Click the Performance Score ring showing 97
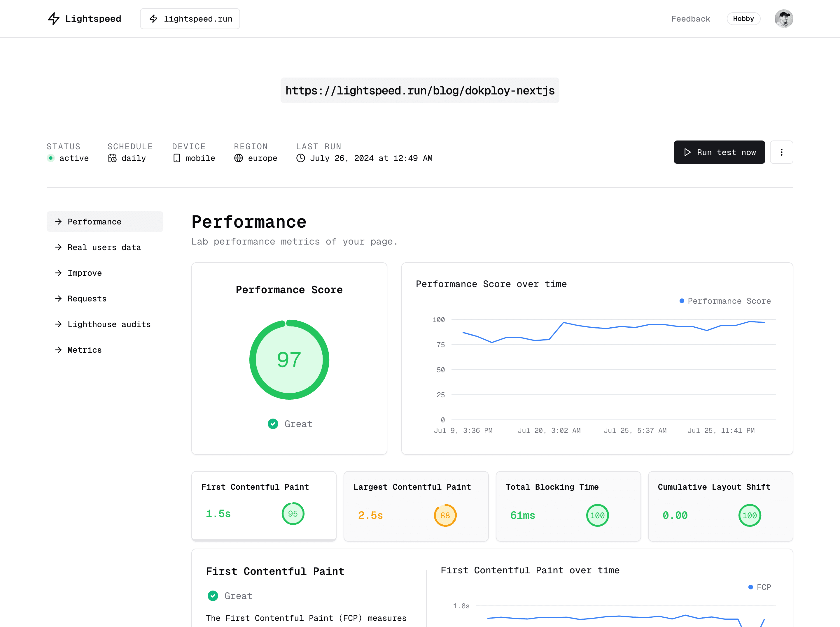The image size is (840, 627). click(289, 360)
